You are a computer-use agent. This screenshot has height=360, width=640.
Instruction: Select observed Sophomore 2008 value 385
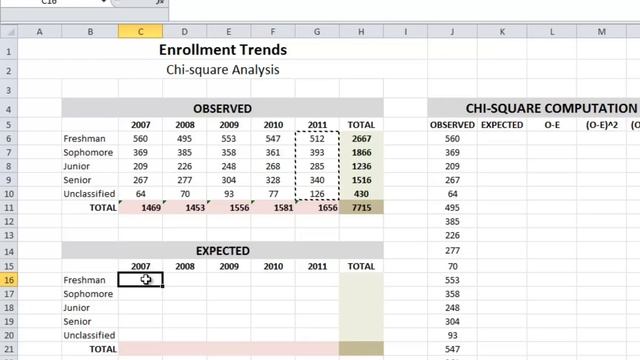pos(184,152)
